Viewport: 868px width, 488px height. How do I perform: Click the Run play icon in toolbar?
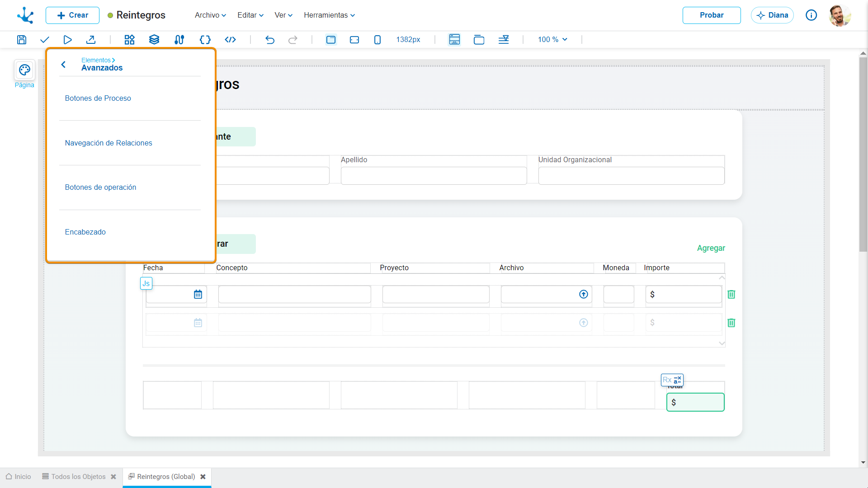[x=68, y=40]
